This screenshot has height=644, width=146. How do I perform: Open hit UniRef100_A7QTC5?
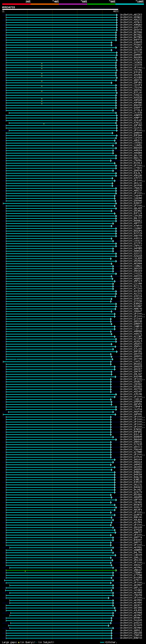tap(131, 60)
